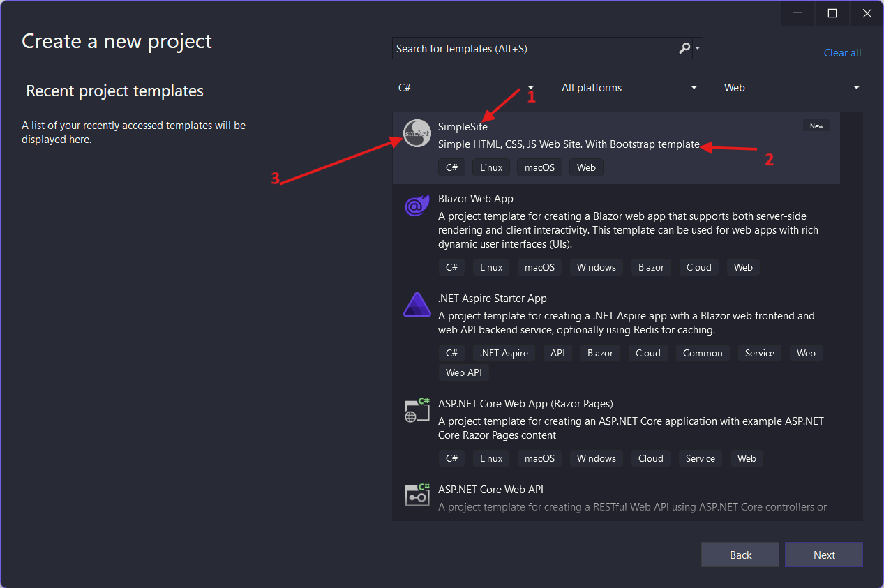Click the Back button
Image resolution: width=884 pixels, height=588 pixels.
[740, 555]
